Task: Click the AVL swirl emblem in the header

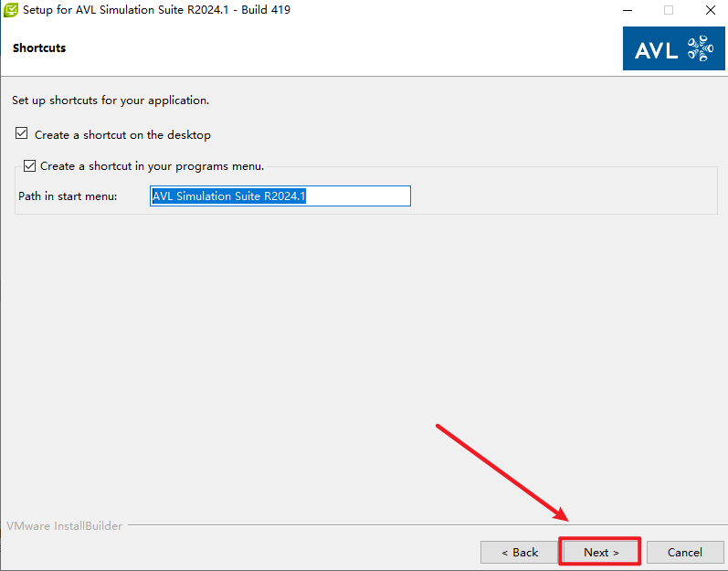Action: [x=699, y=48]
